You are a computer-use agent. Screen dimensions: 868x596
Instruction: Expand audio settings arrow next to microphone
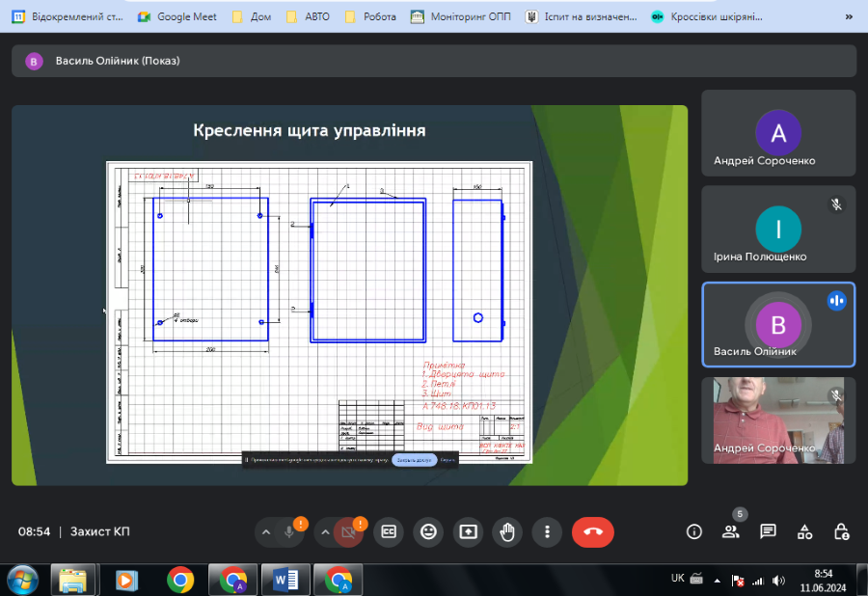[x=266, y=531]
